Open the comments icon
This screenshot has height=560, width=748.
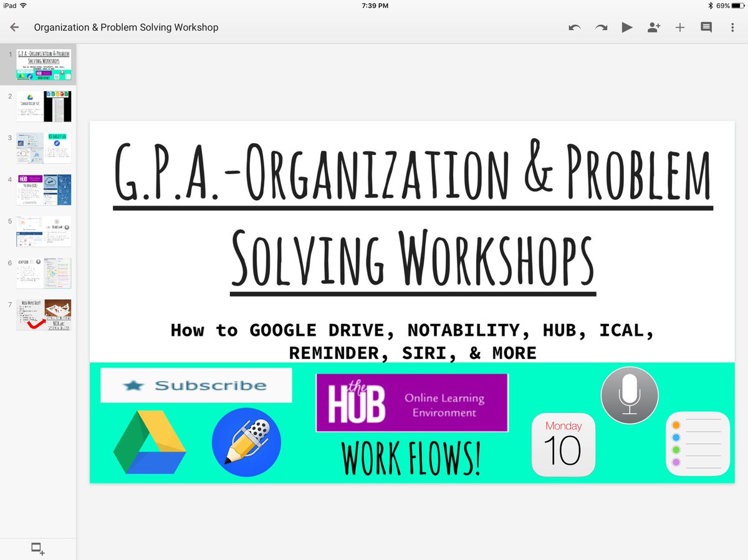point(706,27)
